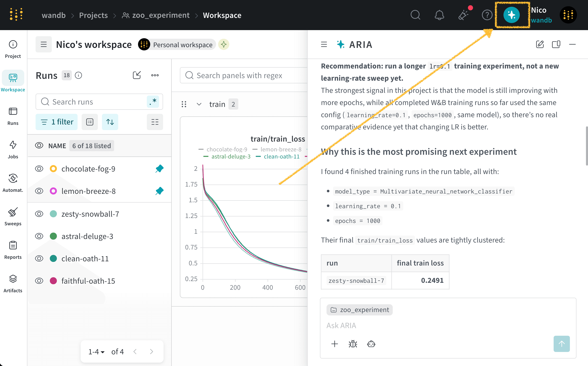The width and height of the screenshot is (588, 366).
Task: Minimize the ARIA panel
Action: pyautogui.click(x=572, y=44)
